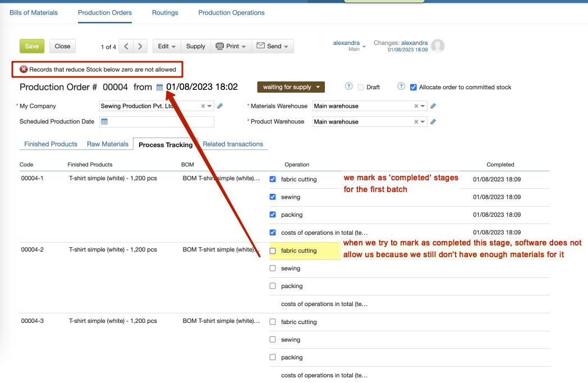
Task: Open the Edit dropdown menu
Action: click(167, 46)
